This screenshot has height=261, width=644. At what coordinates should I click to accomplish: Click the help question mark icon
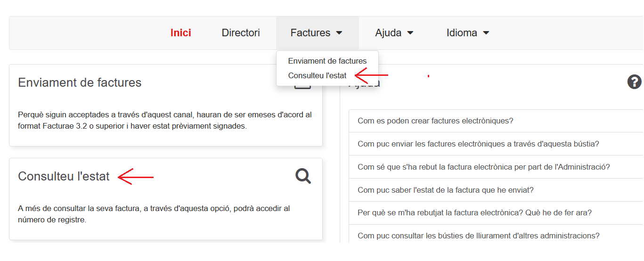click(634, 82)
